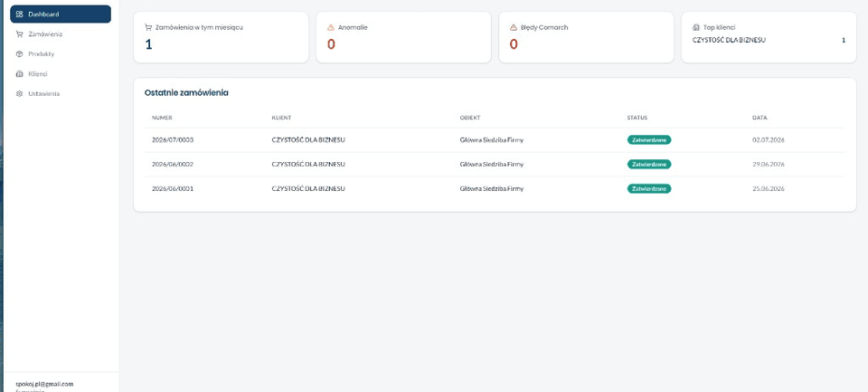Click the Klienci building icon in sidebar
The image size is (868, 392).
pyautogui.click(x=19, y=73)
